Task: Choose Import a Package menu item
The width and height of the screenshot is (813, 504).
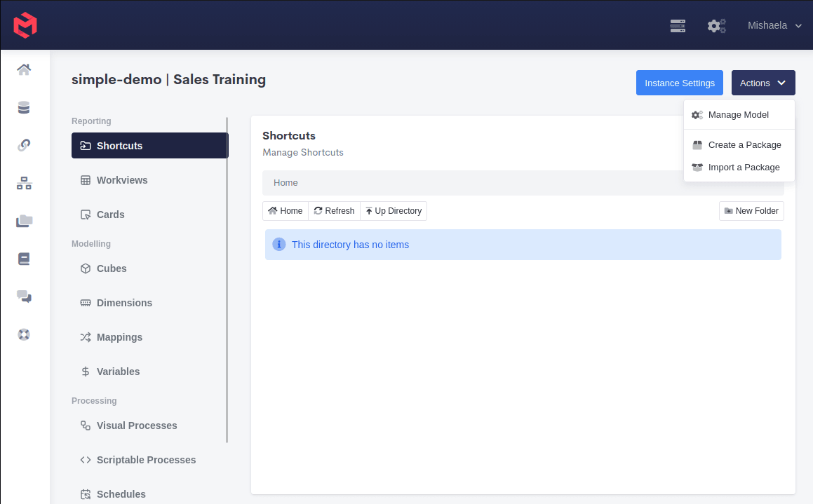Action: pos(739,168)
